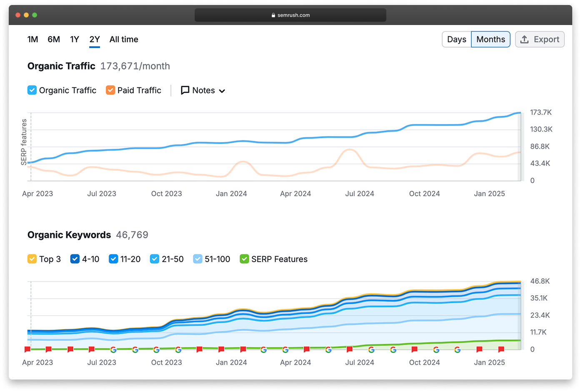Screen dimensions: 581x392
Task: Click the last red flag marker after Jan 2025
Action: pyautogui.click(x=501, y=349)
